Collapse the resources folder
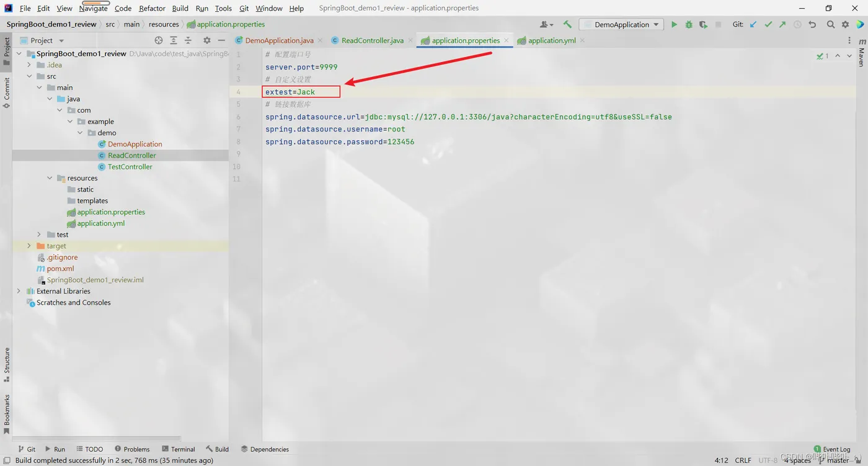 tap(50, 178)
